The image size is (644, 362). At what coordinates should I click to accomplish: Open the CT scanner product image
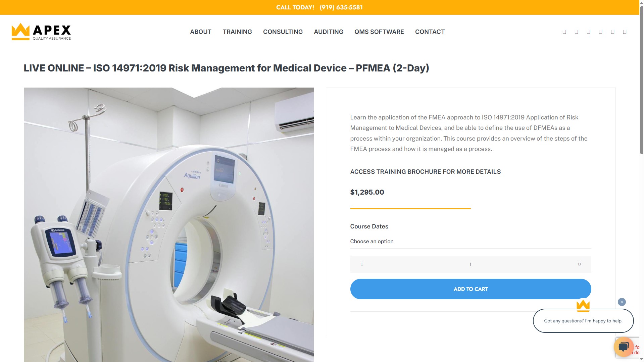click(168, 225)
